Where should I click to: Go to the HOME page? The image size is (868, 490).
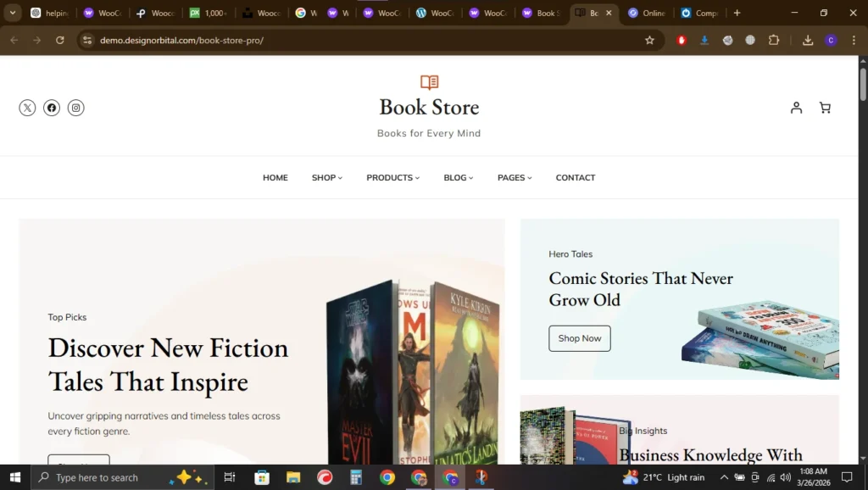click(275, 178)
